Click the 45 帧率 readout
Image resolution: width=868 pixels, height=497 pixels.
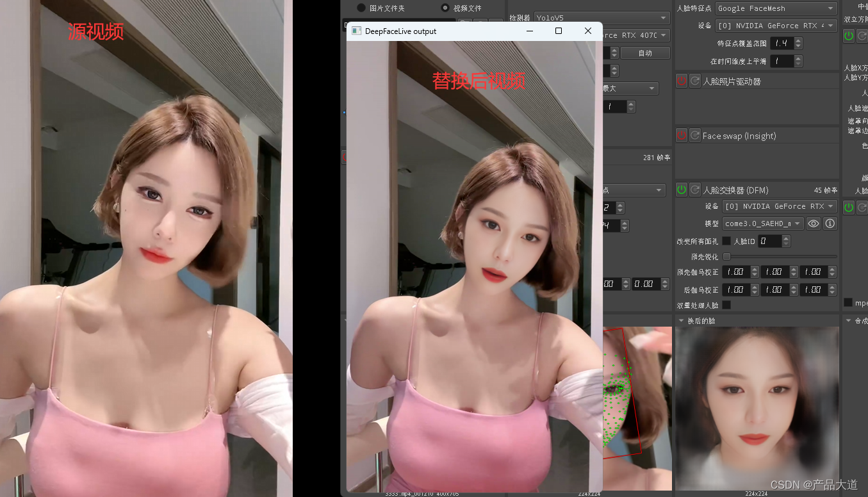tap(826, 190)
